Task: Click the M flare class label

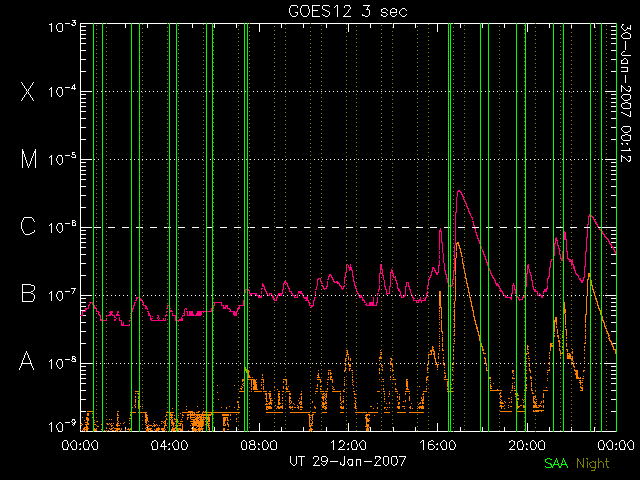Action: tap(29, 159)
